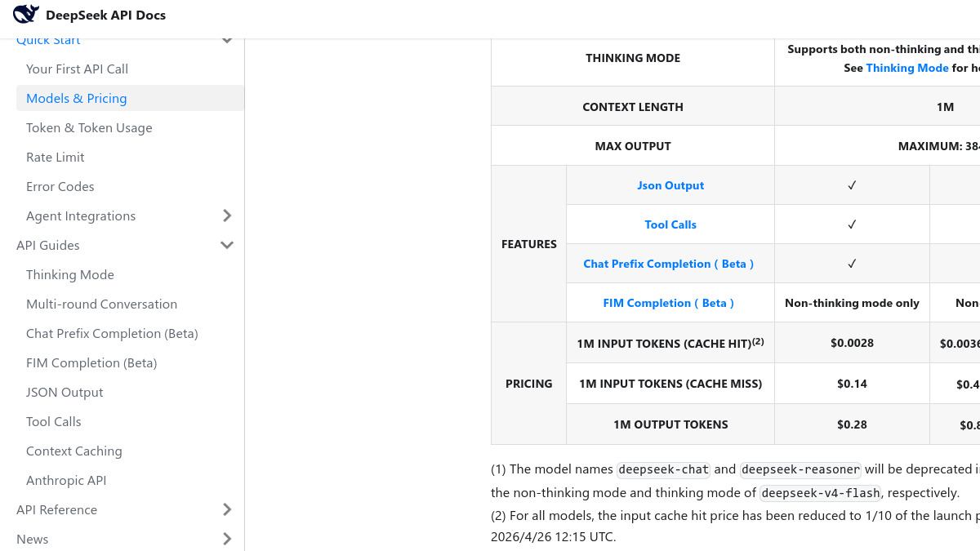Image resolution: width=980 pixels, height=551 pixels.
Task: Open Tool Calls link in Features table
Action: click(670, 224)
